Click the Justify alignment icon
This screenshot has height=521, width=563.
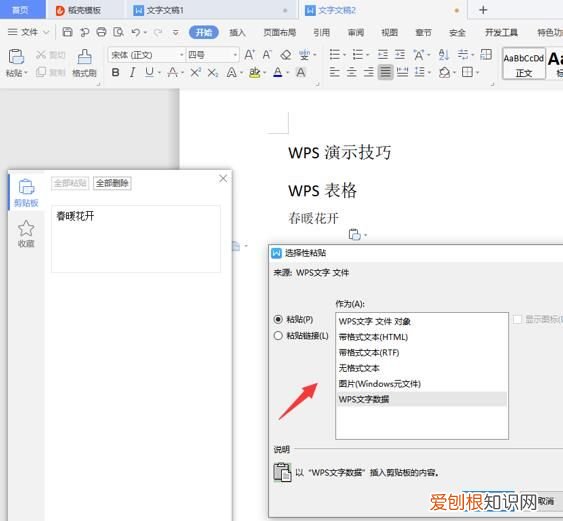(x=385, y=72)
